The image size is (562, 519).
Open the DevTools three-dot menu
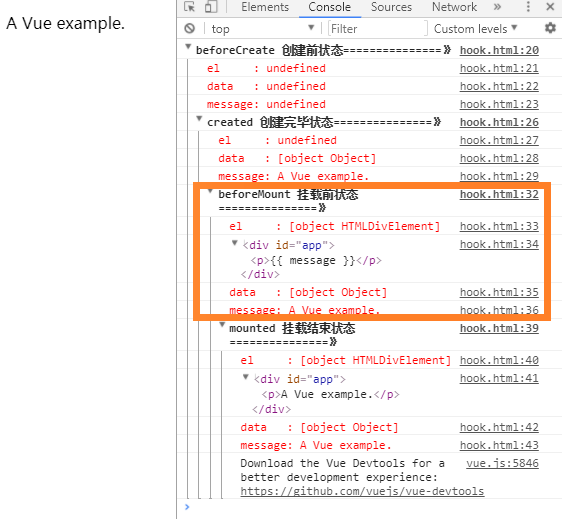pos(528,7)
